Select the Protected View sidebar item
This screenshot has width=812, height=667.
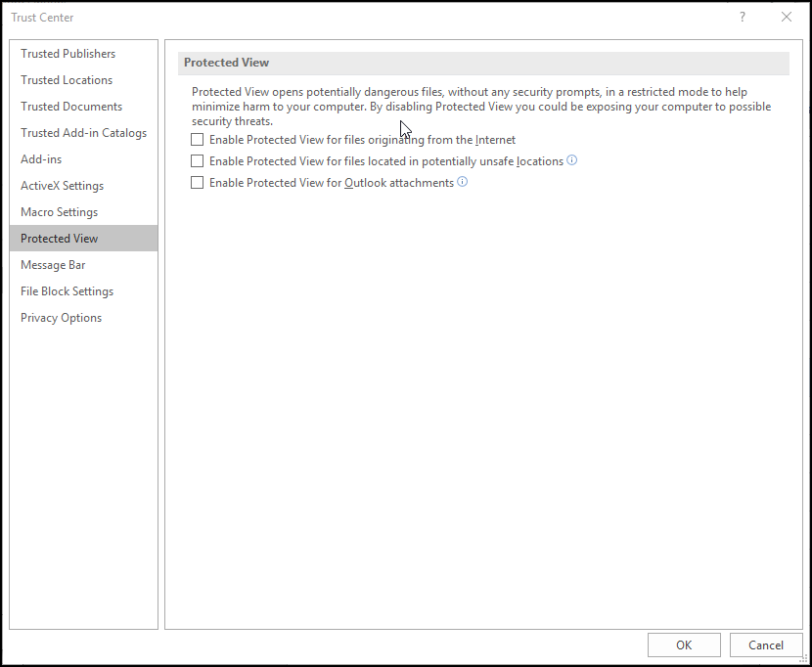click(60, 239)
